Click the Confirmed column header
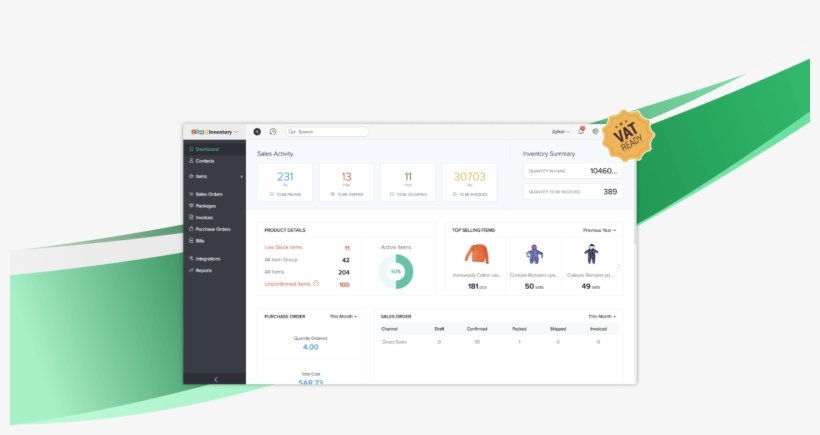Screen dimensions: 820x435 pos(477,329)
